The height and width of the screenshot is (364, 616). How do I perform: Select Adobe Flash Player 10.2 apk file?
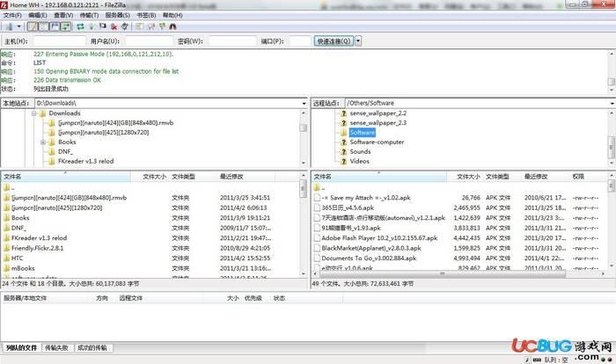379,238
